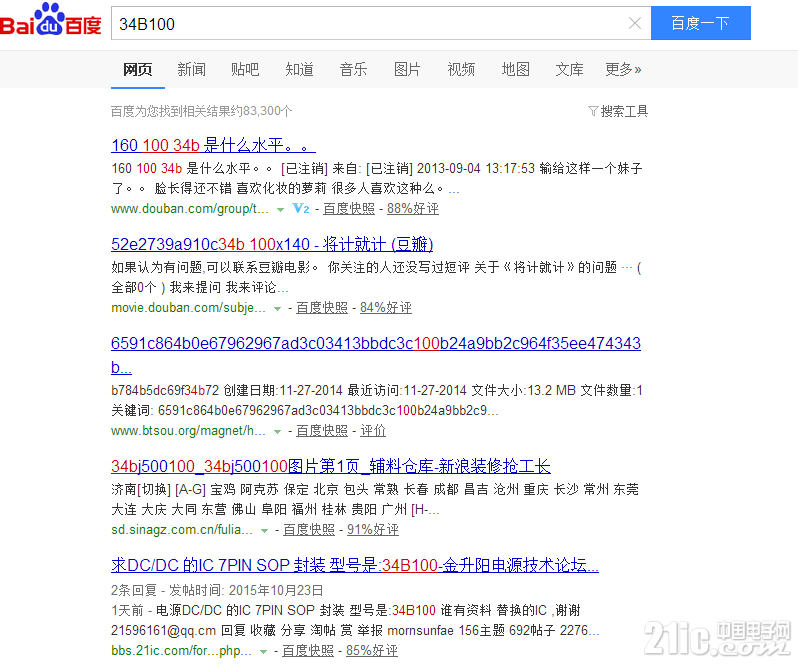The width and height of the screenshot is (798, 664).
Task: Open 百度快照 for the movie.douban.com result
Action: (322, 308)
